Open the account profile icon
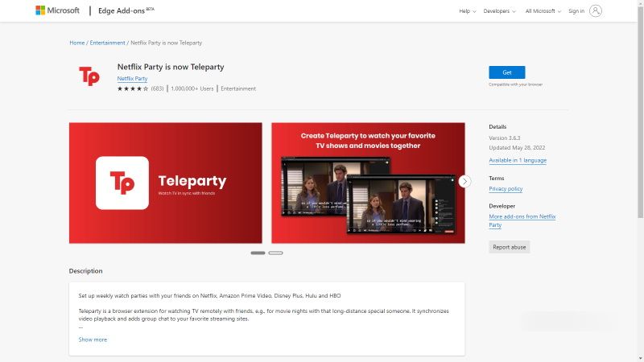This screenshot has height=362, width=644. [595, 10]
